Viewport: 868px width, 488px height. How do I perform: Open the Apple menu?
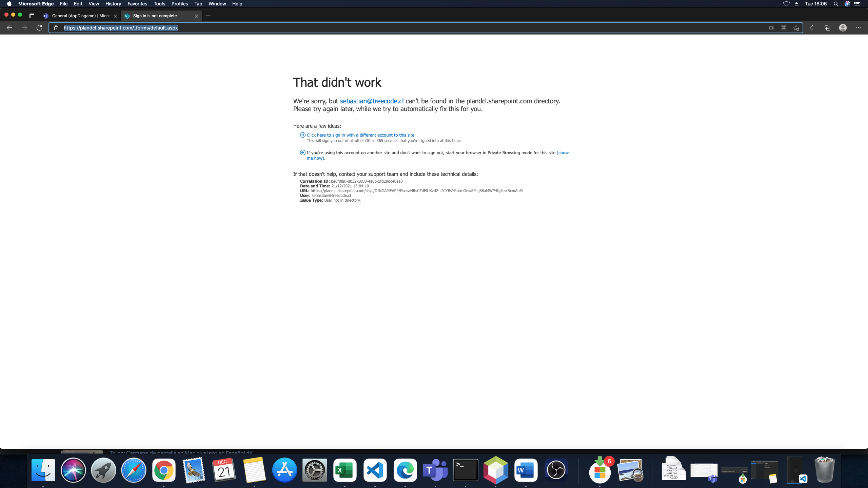tap(9, 4)
